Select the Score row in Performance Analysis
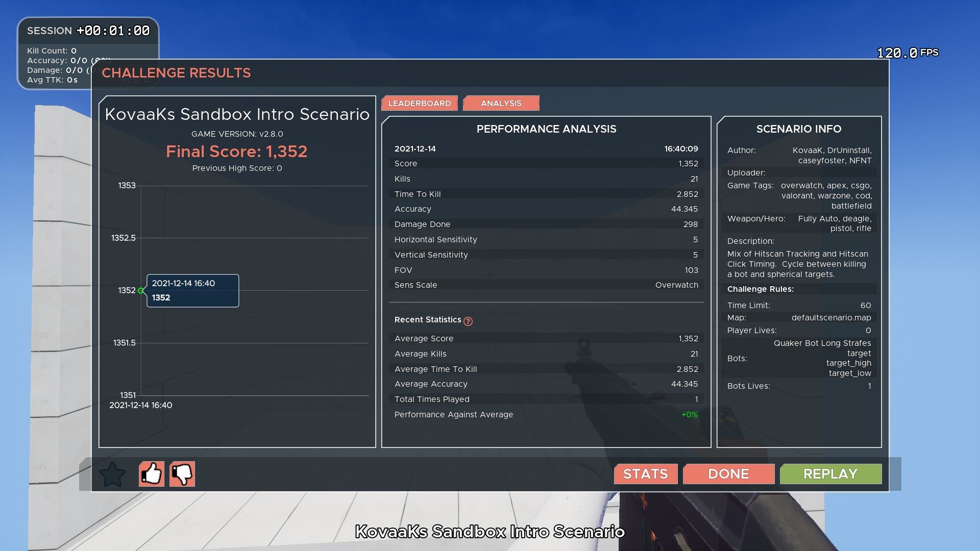The width and height of the screenshot is (980, 551). (546, 164)
